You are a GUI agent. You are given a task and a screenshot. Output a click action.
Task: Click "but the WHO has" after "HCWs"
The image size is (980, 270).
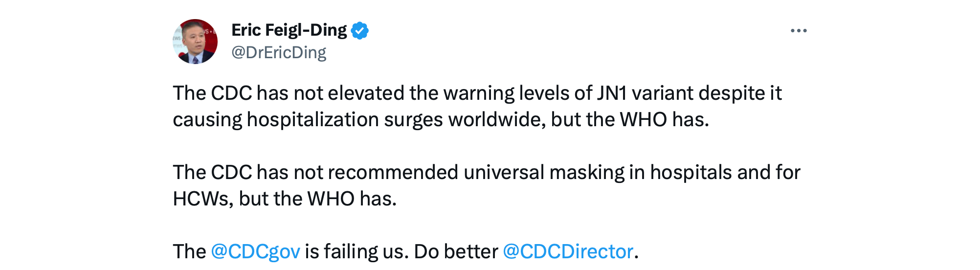click(317, 199)
